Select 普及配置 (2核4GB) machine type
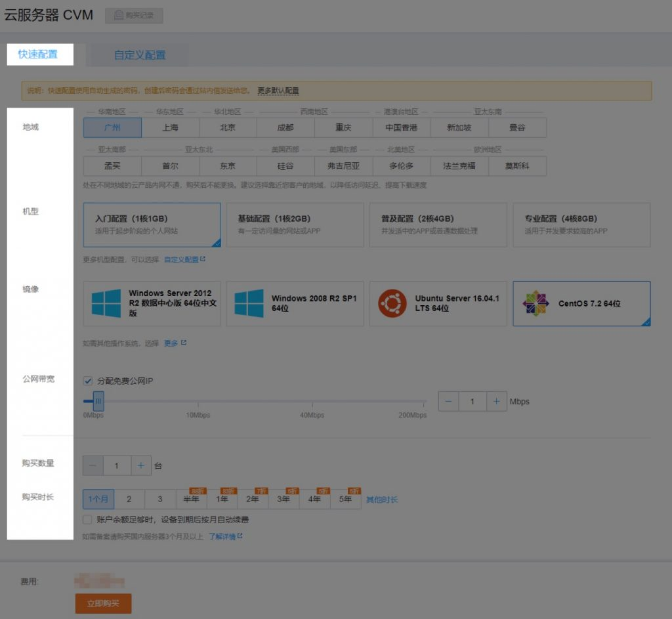The height and width of the screenshot is (619, 672). tap(438, 224)
